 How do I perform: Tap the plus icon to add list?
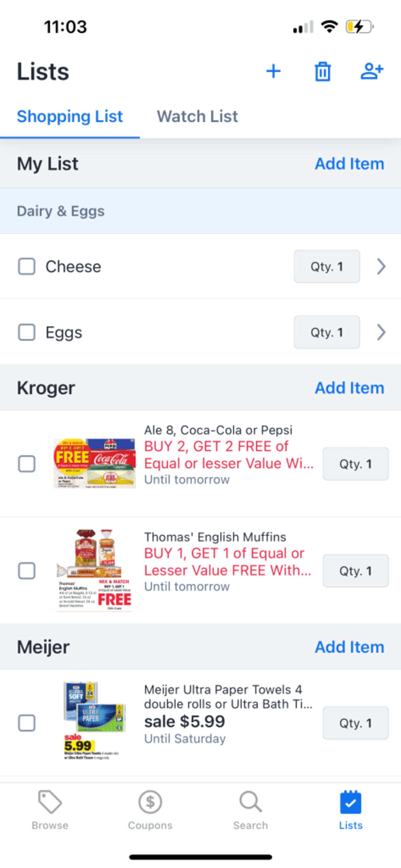pyautogui.click(x=273, y=71)
